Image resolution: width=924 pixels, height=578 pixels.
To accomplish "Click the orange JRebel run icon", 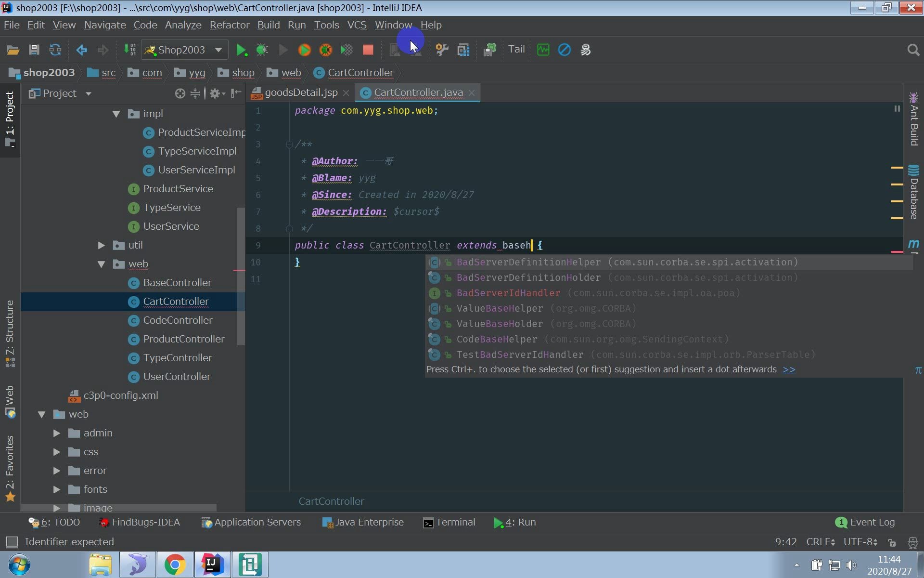I will [304, 50].
